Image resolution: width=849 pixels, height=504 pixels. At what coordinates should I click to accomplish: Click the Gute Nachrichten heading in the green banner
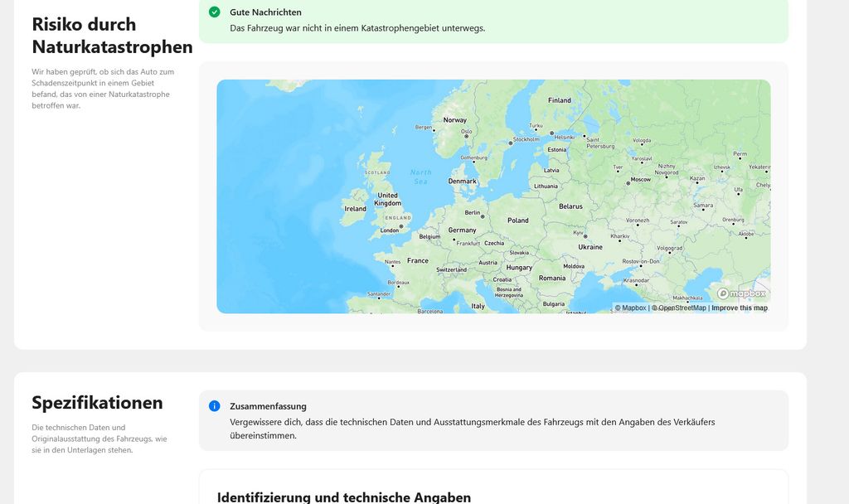point(265,12)
